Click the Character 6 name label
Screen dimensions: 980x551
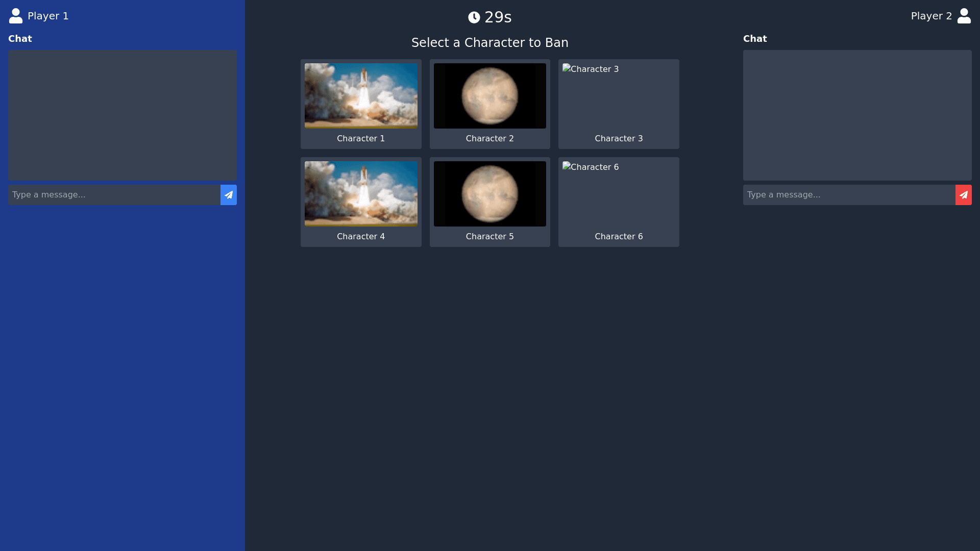619,236
